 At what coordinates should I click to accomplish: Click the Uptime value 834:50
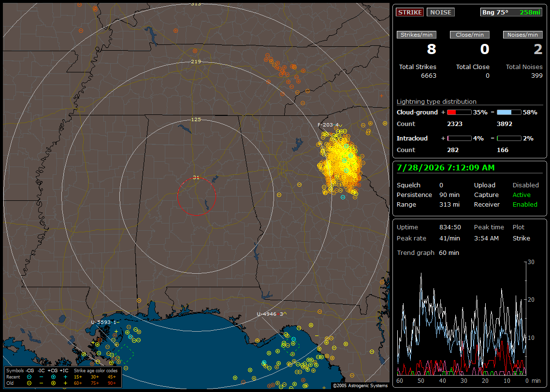click(x=450, y=227)
